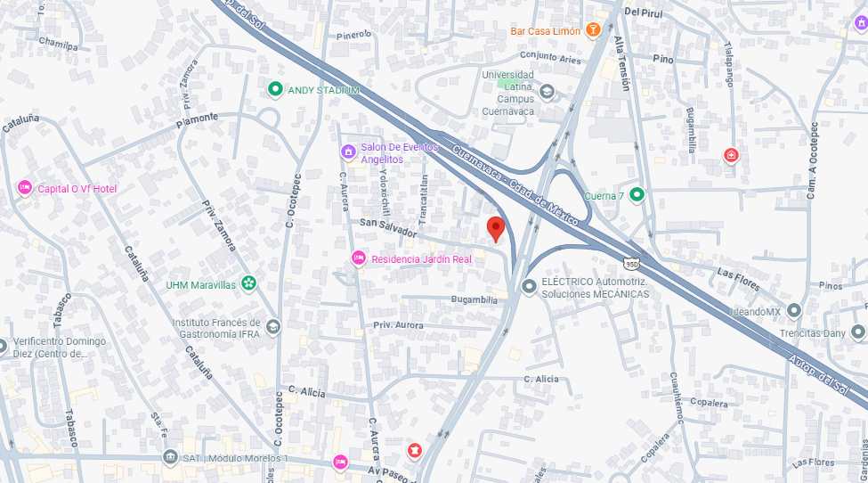The width and height of the screenshot is (868, 483).
Task: Open the Capital O Vf Hotel text label
Action: [x=77, y=189]
